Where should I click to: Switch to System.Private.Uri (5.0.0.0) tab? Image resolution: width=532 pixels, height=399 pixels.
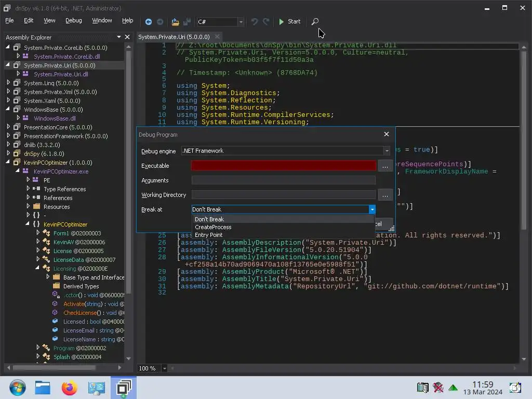[174, 37]
